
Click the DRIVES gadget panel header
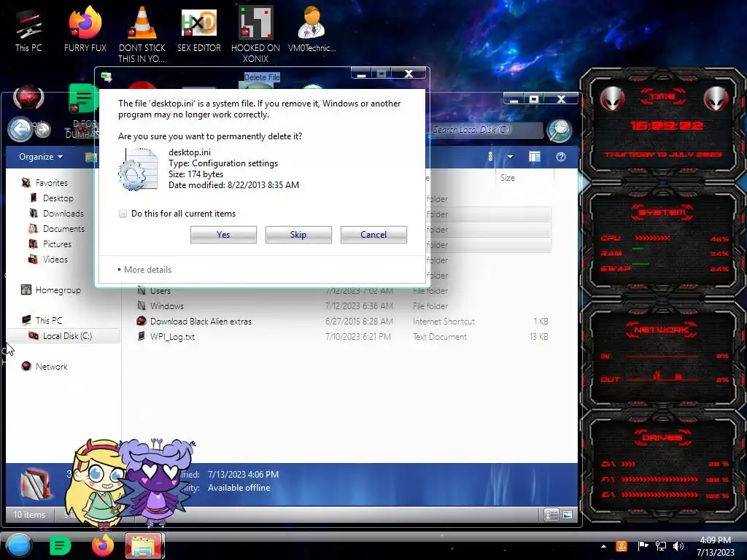tap(662, 437)
